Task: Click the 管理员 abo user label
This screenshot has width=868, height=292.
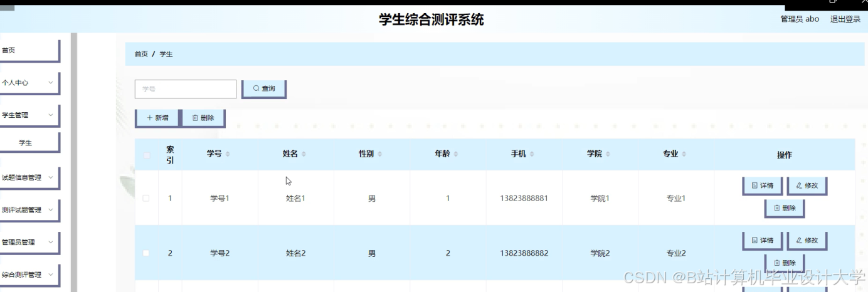Action: [800, 19]
